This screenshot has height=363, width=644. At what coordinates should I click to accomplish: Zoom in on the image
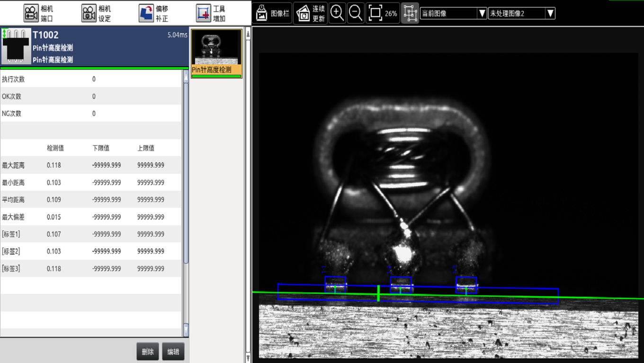[x=337, y=13]
